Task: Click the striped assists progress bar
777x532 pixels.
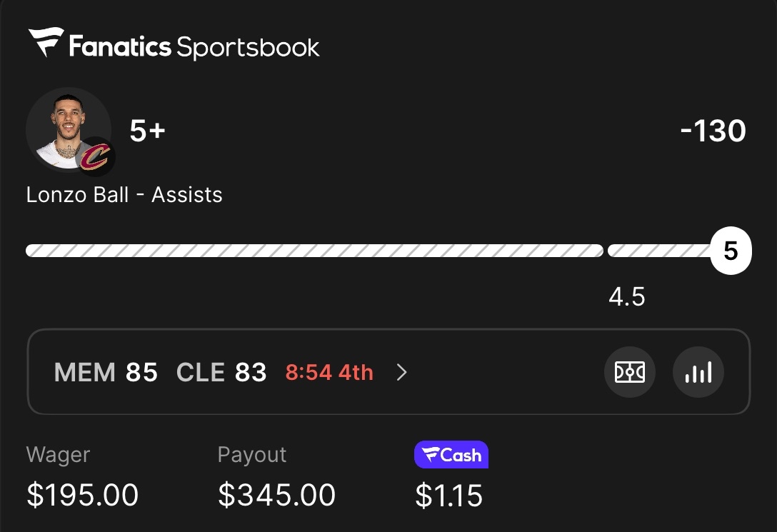Action: pyautogui.click(x=314, y=251)
